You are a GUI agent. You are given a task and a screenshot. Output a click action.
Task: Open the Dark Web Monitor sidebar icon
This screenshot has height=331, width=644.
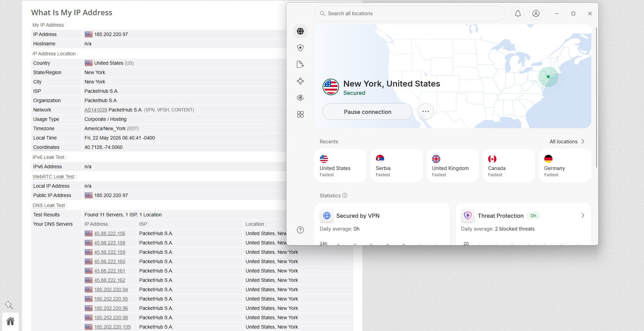300,98
